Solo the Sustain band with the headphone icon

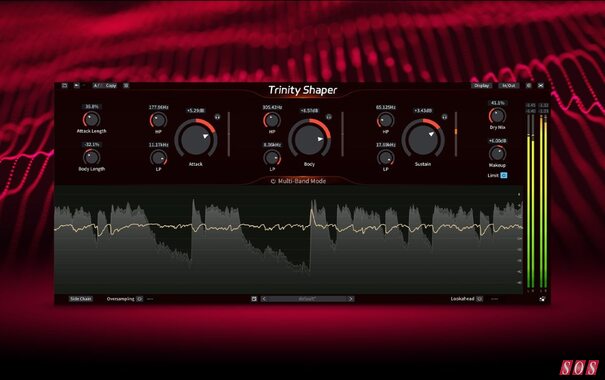(x=444, y=117)
